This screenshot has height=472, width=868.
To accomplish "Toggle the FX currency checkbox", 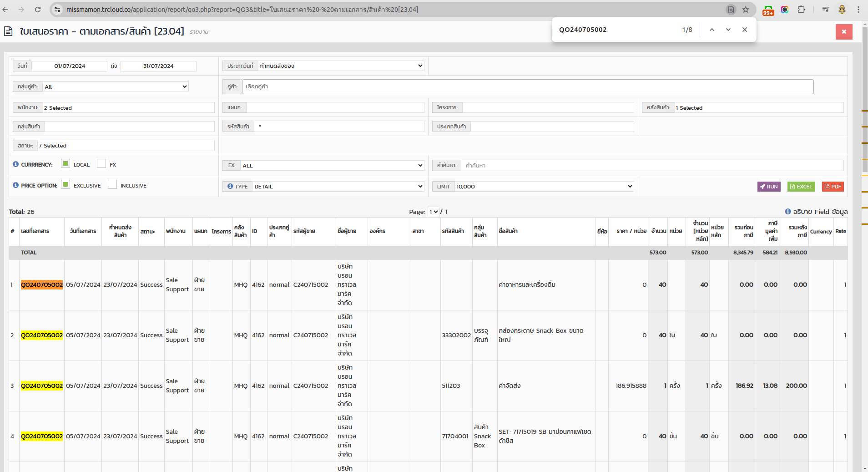I will (101, 163).
